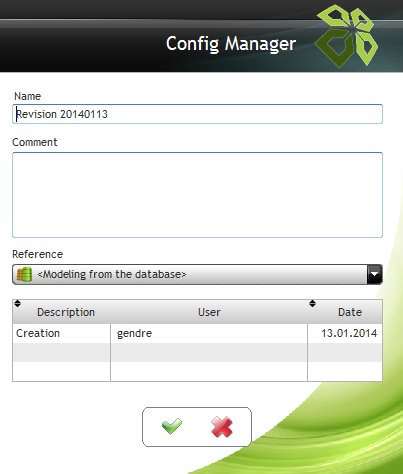
Task: Click the sort arrows icon above Description
Action: 18,303
